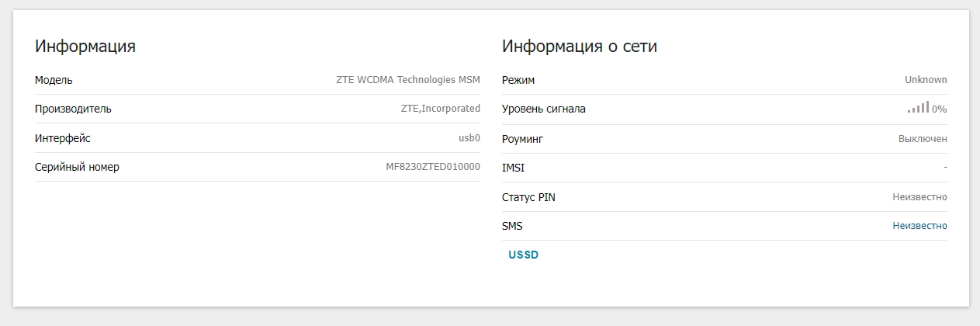The height and width of the screenshot is (326, 980).
Task: Click the Роуминг status Выключен
Action: (x=923, y=138)
